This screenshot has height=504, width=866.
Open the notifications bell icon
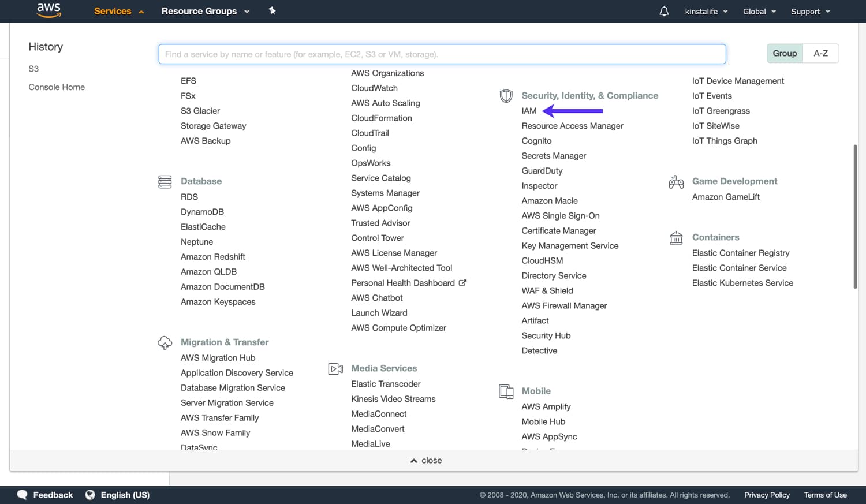[663, 11]
